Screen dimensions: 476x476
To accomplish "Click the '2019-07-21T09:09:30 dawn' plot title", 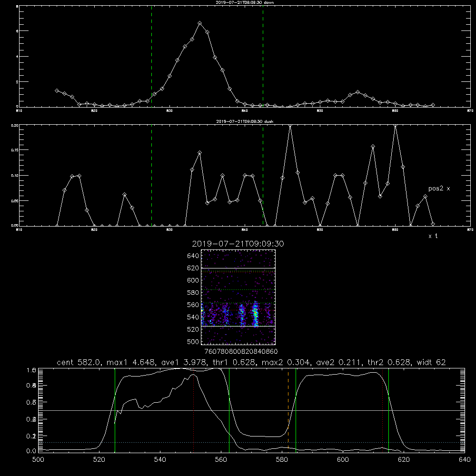I will 245,2.
